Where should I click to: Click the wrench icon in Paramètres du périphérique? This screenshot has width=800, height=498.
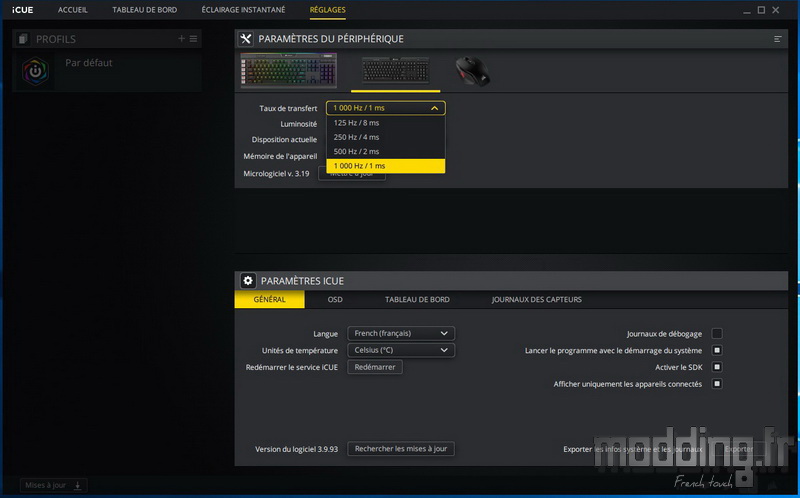click(246, 39)
